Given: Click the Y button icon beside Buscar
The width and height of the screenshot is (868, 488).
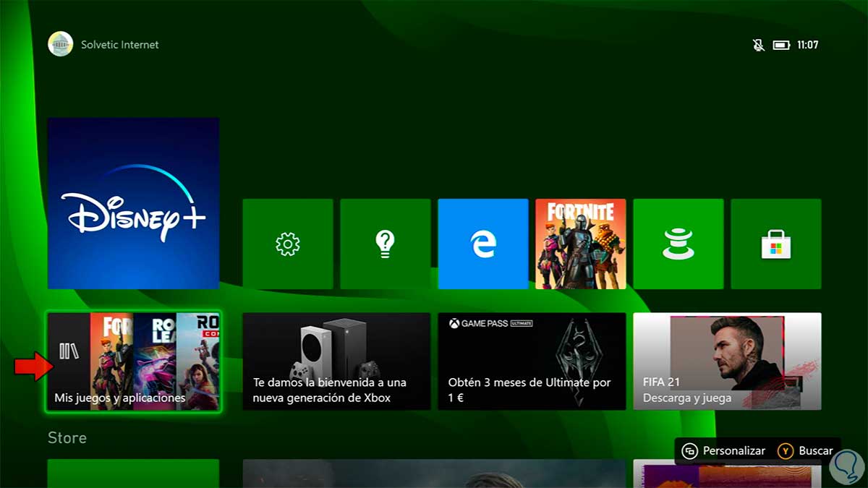Looking at the screenshot, I should 786,451.
